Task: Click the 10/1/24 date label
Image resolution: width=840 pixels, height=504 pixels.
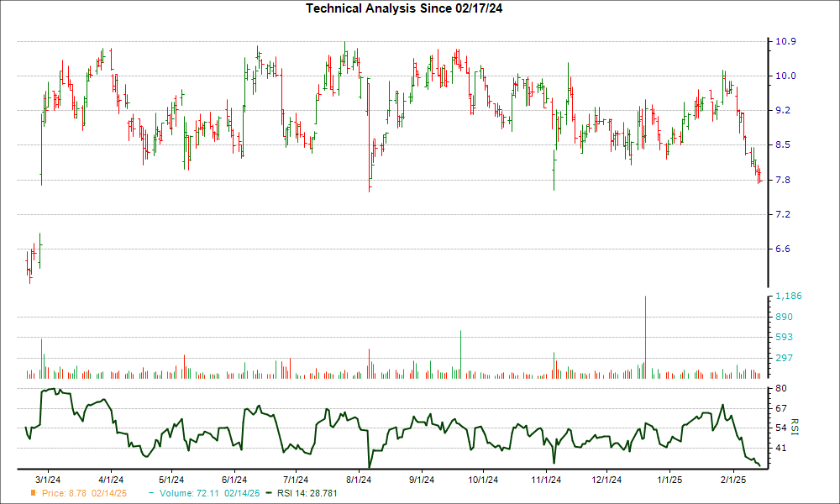Action: (483, 480)
